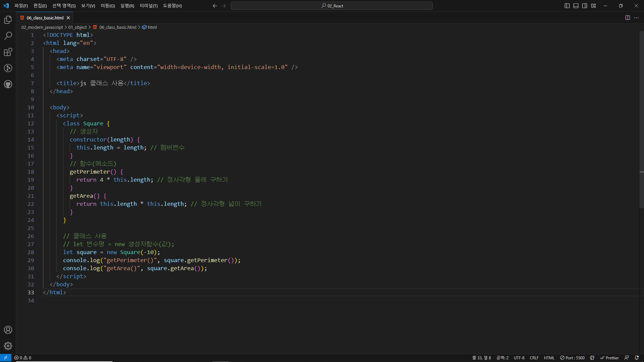Viewport: 644px width, 362px height.
Task: Open editor More Actions ellipsis menu
Action: 636,18
